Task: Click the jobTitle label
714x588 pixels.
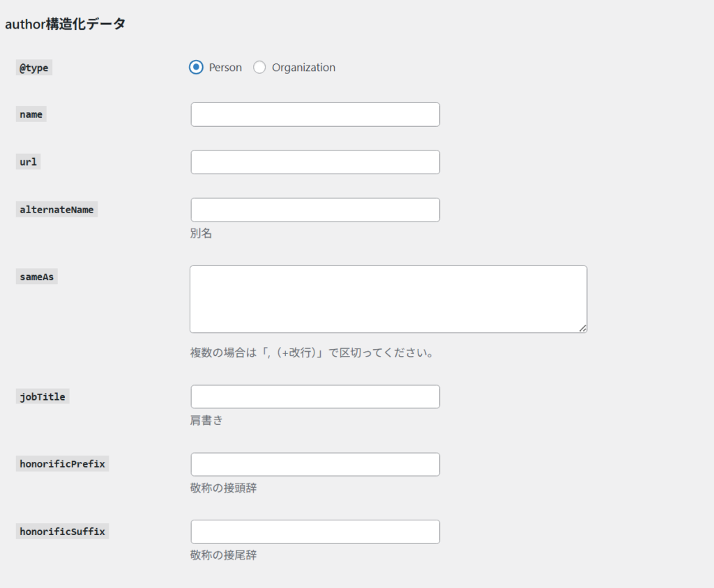Action: (x=43, y=396)
